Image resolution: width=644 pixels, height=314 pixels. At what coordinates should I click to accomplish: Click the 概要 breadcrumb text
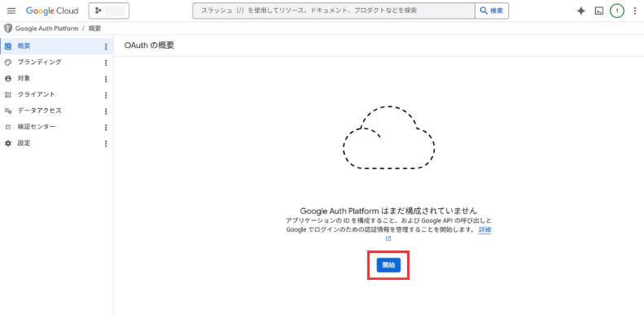[95, 28]
